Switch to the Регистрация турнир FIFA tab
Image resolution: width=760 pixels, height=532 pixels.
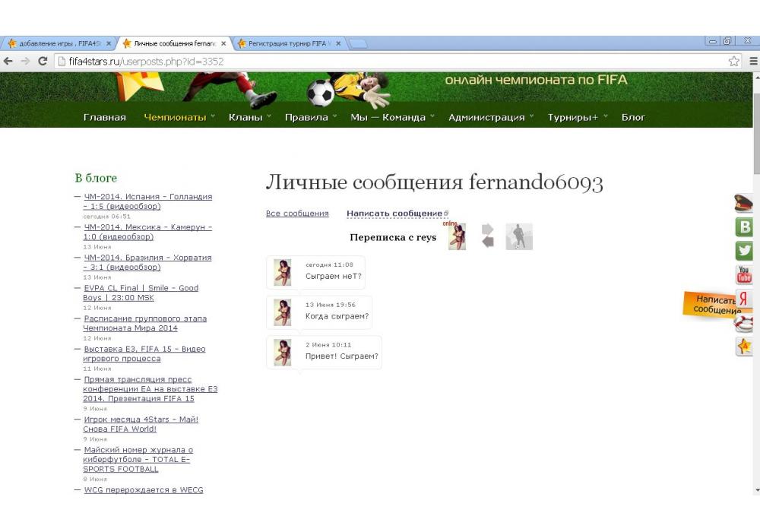[287, 43]
